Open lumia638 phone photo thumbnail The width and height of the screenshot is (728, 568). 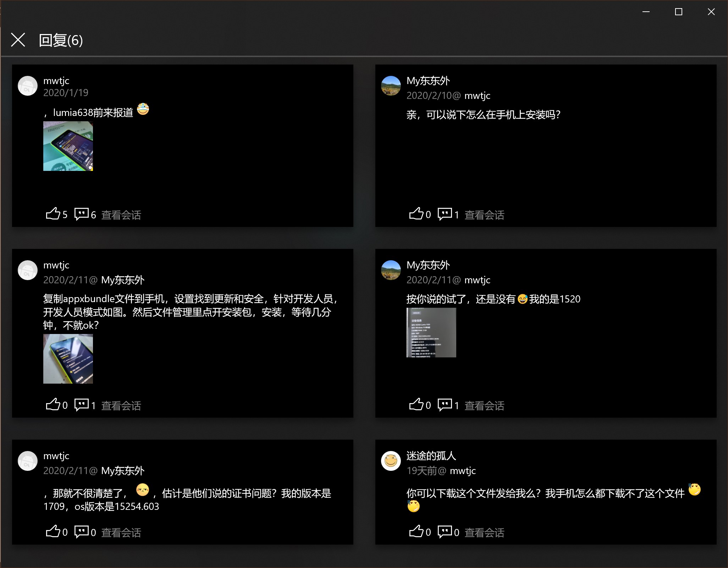pyautogui.click(x=68, y=146)
